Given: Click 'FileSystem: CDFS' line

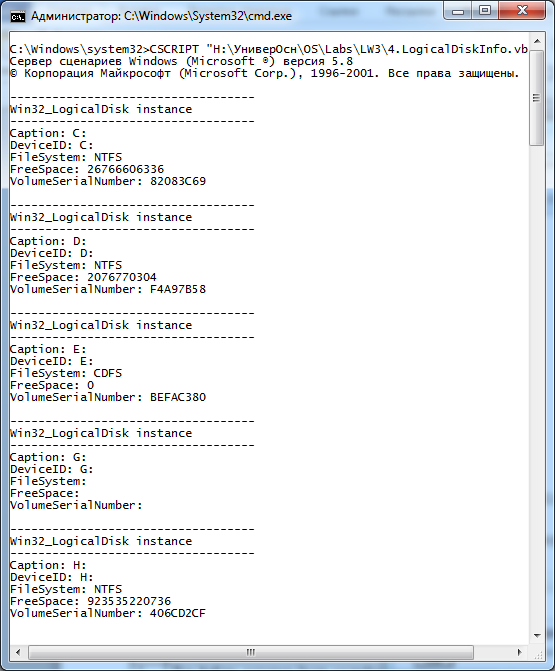Looking at the screenshot, I should [x=66, y=373].
